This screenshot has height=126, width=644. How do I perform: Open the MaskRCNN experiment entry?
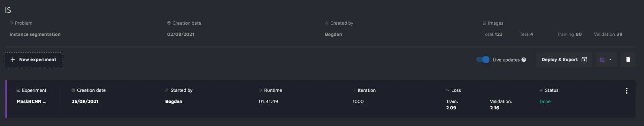(x=32, y=101)
